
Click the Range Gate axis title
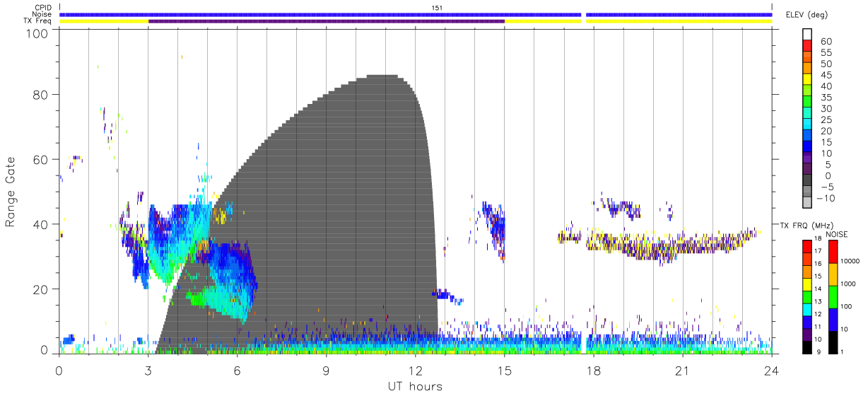[11, 191]
